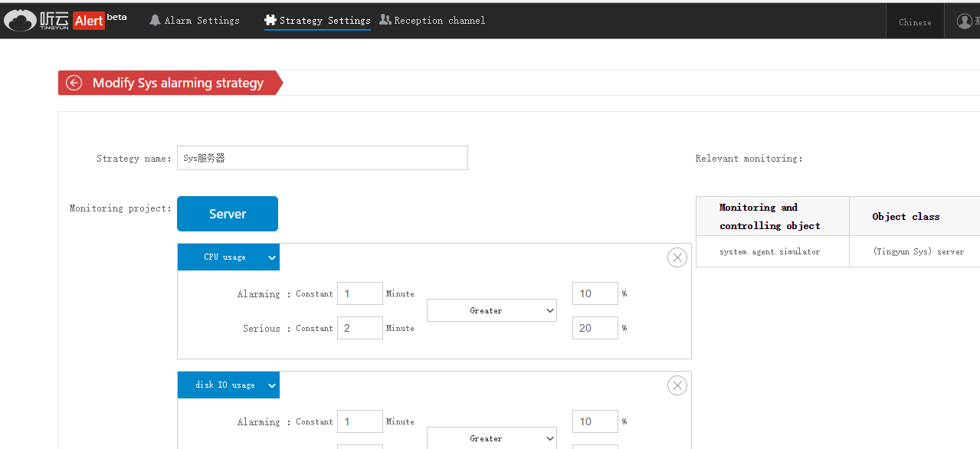Open the Alarm Settings menu
Screen dimensions: 980x449
202,21
